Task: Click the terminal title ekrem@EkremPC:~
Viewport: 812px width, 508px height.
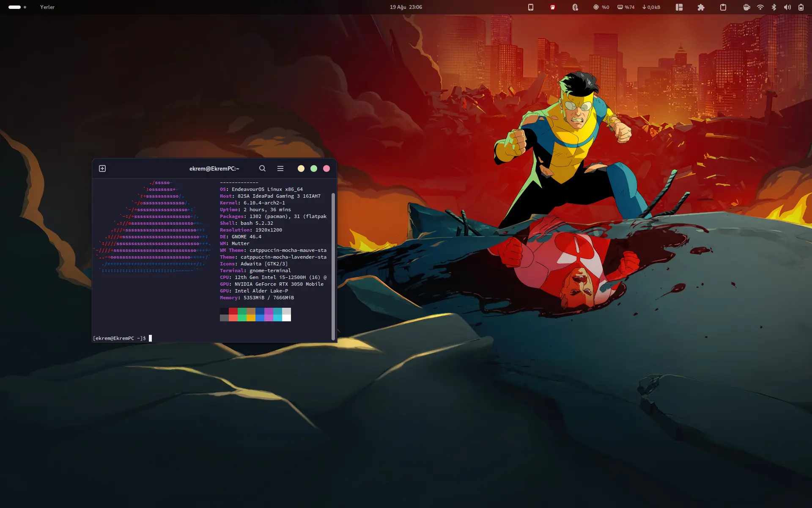Action: [x=214, y=168]
